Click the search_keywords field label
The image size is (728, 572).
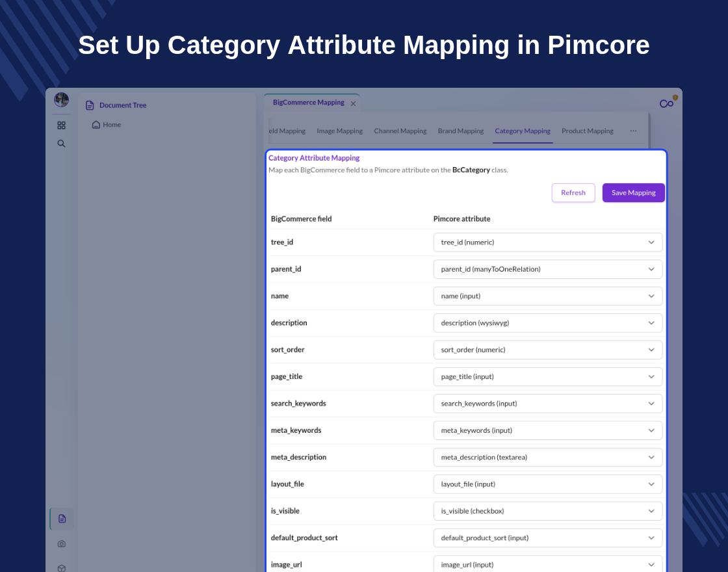298,404
